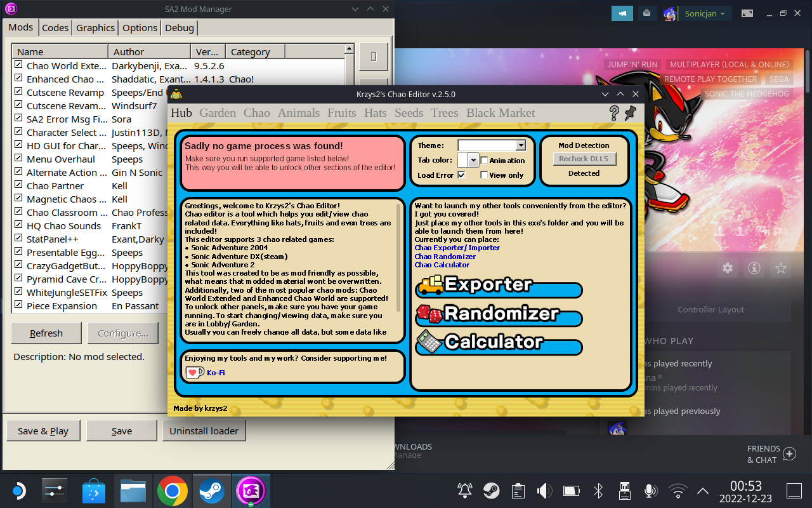The height and width of the screenshot is (508, 812).
Task: Click the Ko-Fi heart icon
Action: (x=193, y=372)
